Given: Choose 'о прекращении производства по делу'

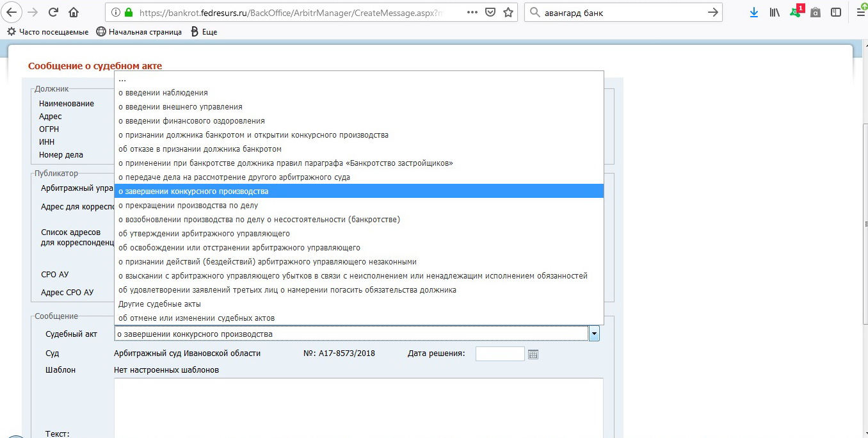Looking at the screenshot, I should point(188,206).
